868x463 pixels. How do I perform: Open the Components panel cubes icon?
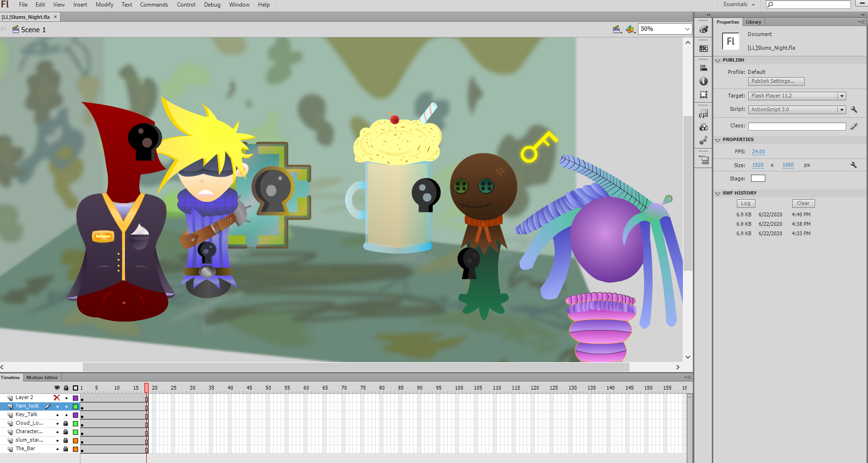pos(704,127)
